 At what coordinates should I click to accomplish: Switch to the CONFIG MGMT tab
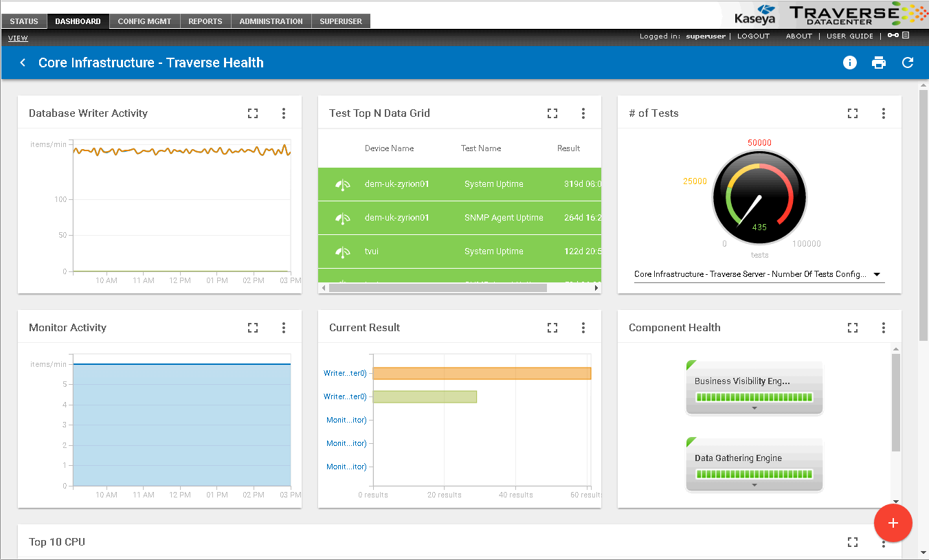144,21
